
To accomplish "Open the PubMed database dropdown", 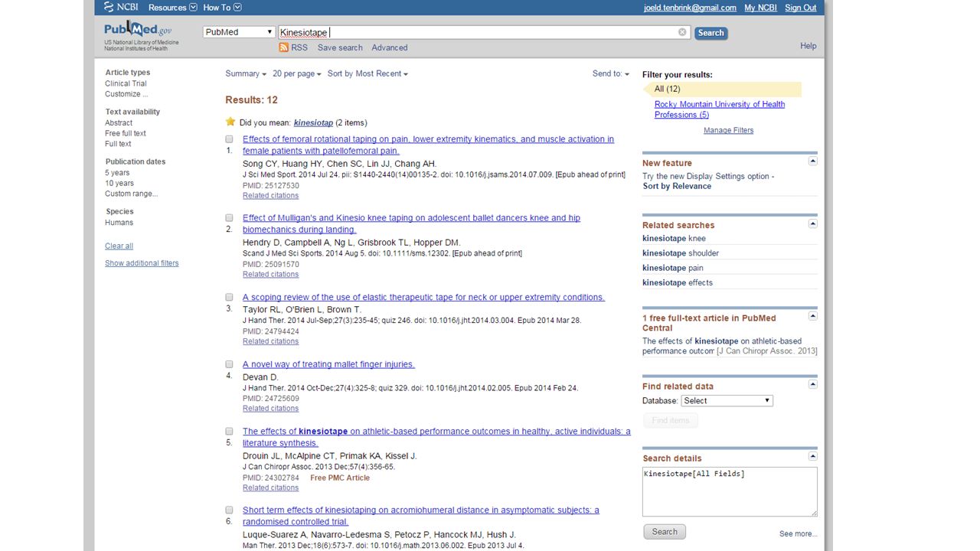I will 239,32.
